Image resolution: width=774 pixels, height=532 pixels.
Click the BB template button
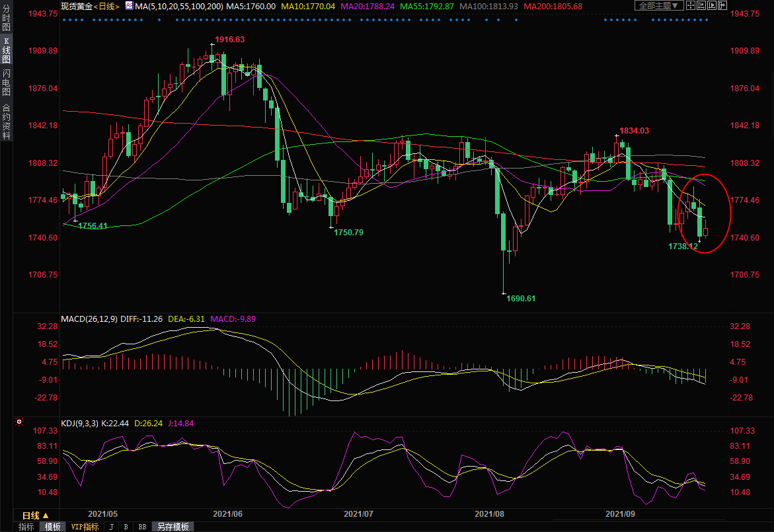pyautogui.click(x=142, y=527)
